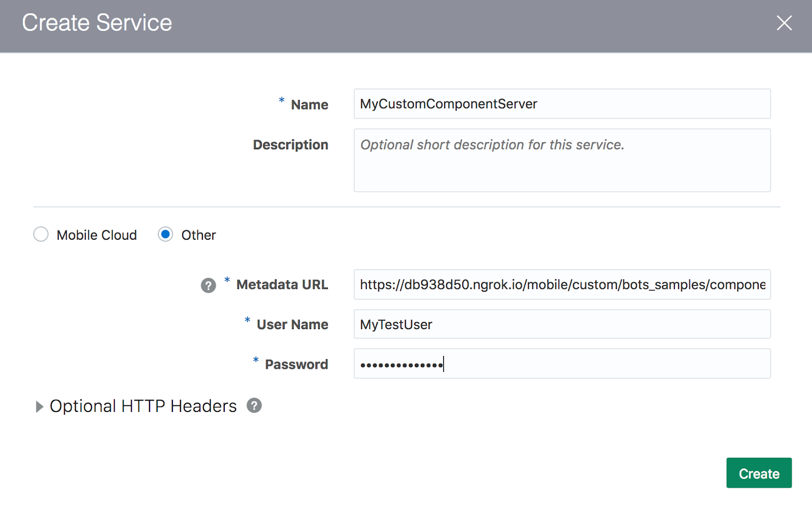
Task: Select the Mobile Cloud radio button
Action: 41,234
